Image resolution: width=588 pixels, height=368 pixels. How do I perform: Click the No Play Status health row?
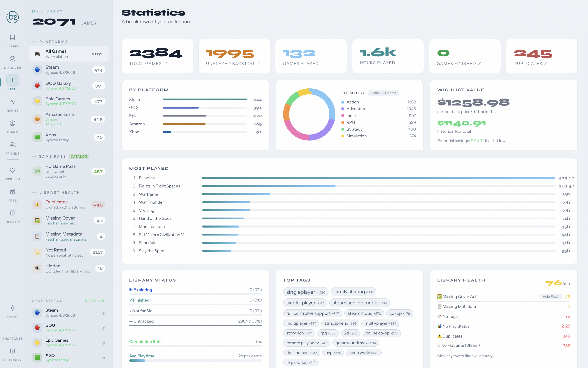coord(503,326)
